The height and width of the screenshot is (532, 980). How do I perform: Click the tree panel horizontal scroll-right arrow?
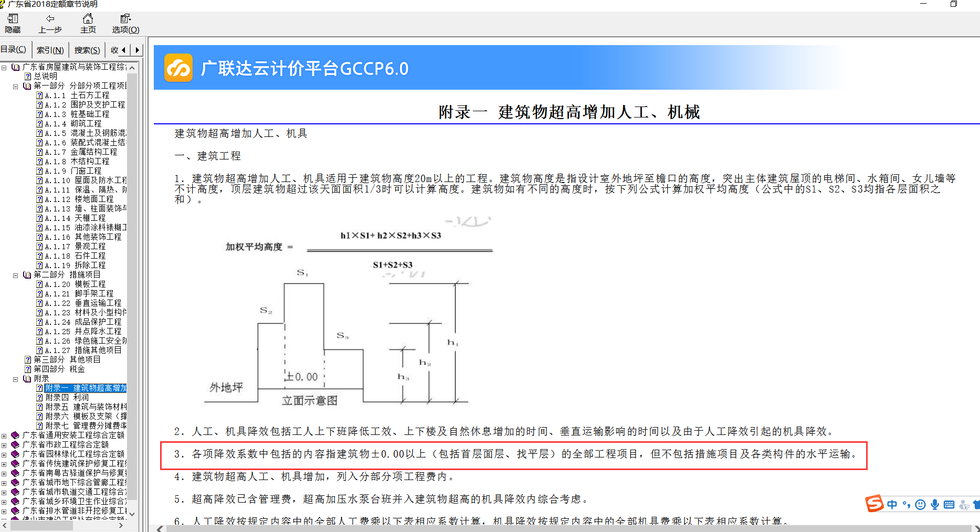click(121, 525)
